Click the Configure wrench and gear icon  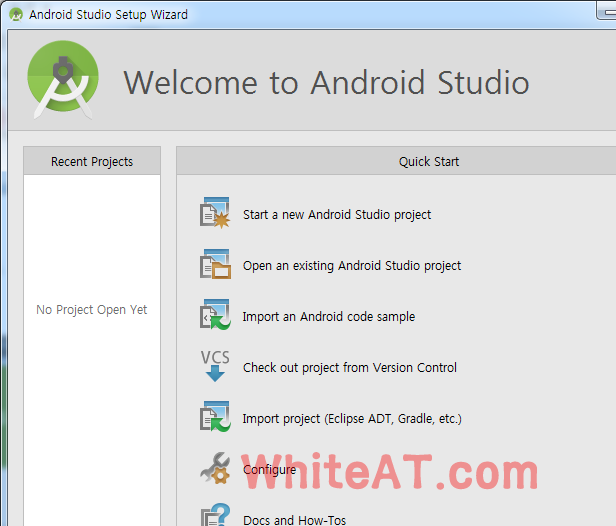(215, 467)
